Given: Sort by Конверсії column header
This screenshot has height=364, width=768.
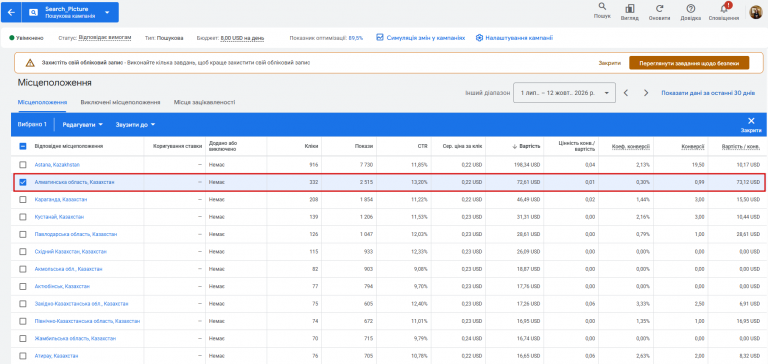Looking at the screenshot, I should coord(693,146).
